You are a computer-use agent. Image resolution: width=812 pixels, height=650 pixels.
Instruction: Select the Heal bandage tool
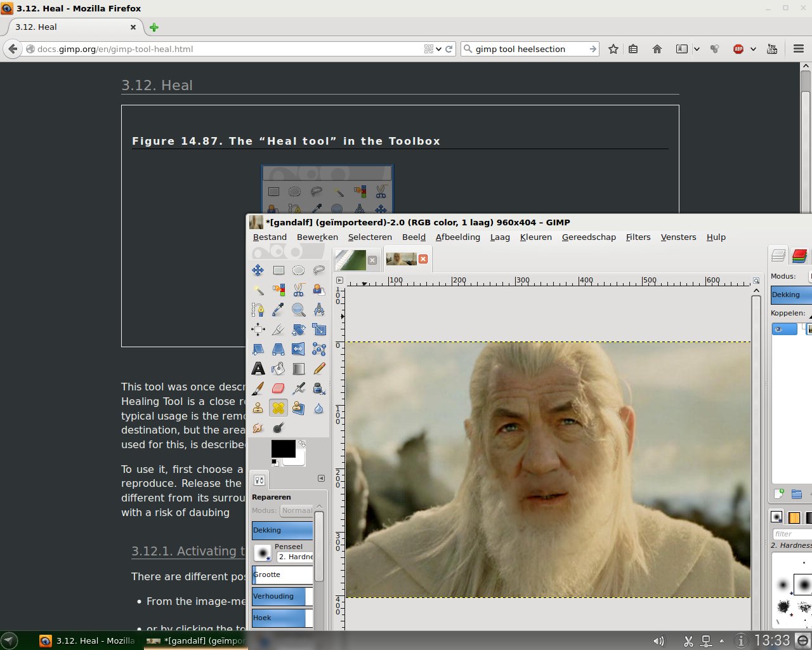[278, 408]
